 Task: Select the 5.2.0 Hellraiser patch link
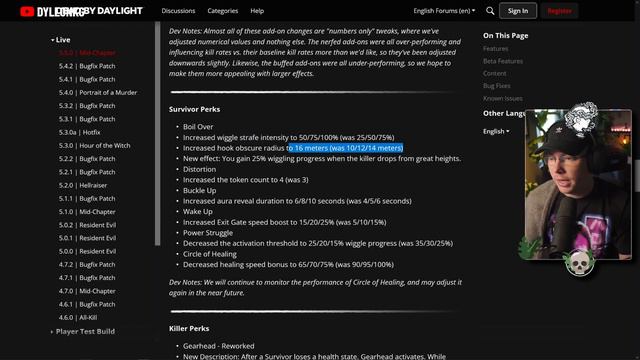82,185
